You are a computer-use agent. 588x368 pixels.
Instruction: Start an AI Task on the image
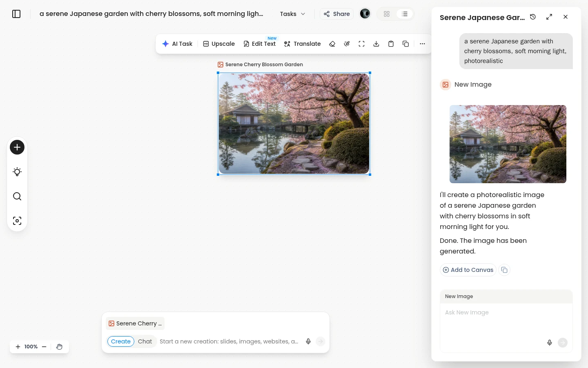[177, 44]
